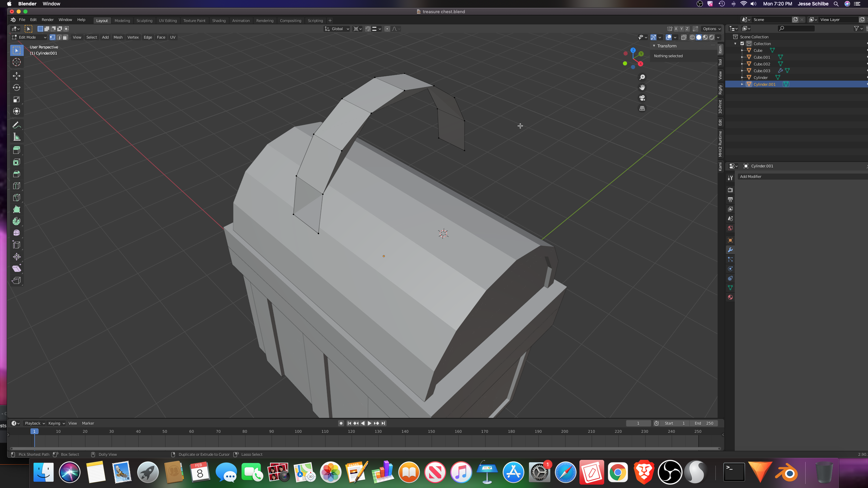Open the viewport shading options dropdown arrow
The width and height of the screenshot is (868, 488).
[718, 37]
